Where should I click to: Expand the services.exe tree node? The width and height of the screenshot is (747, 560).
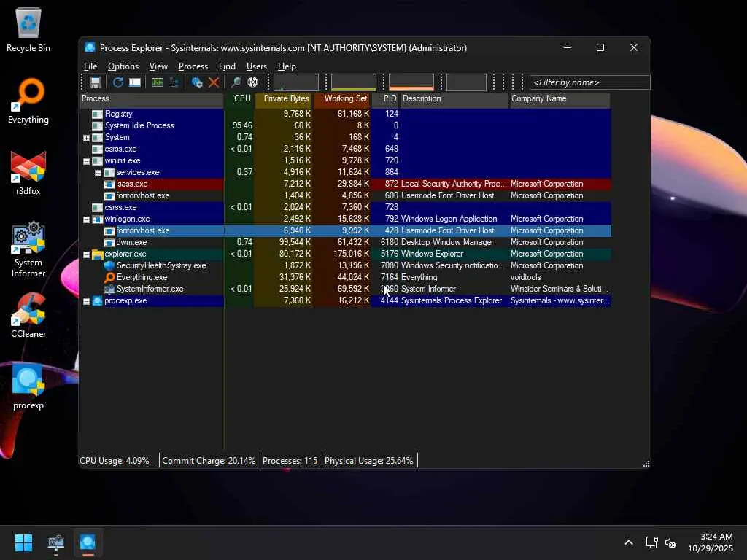pyautogui.click(x=98, y=173)
